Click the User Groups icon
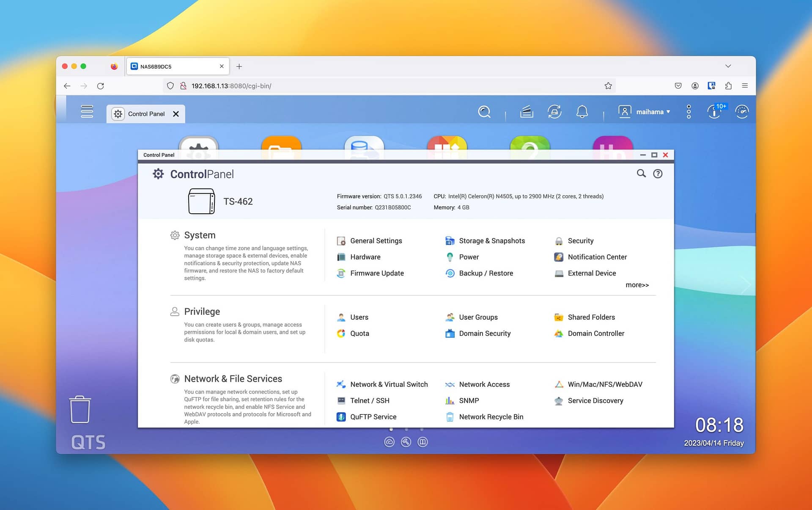This screenshot has width=812, height=510. click(x=450, y=317)
